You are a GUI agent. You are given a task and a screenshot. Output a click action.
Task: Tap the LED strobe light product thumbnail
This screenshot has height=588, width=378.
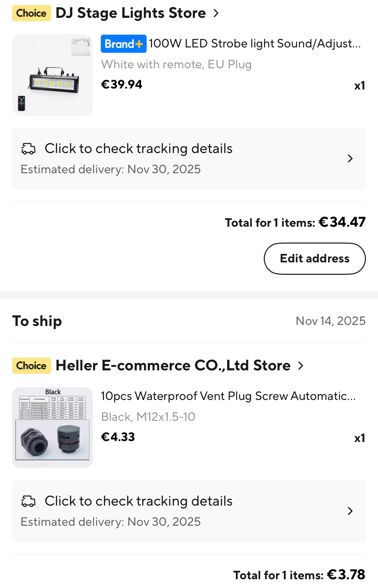click(52, 75)
